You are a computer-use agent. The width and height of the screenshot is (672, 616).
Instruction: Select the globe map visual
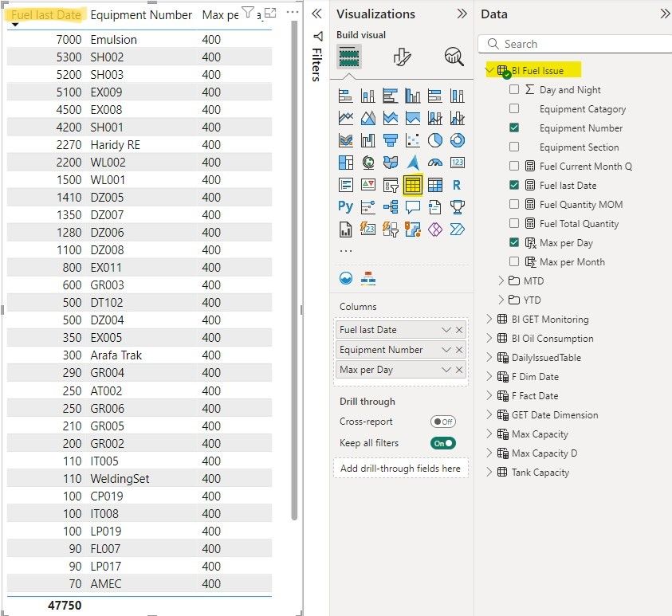click(x=367, y=163)
